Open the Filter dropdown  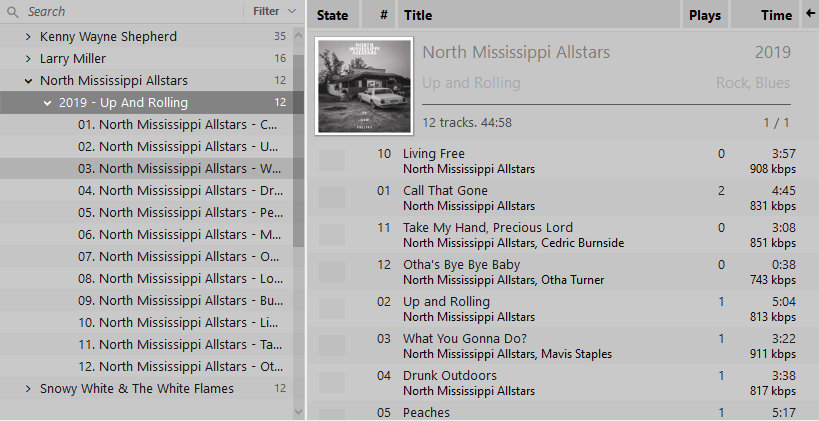pyautogui.click(x=274, y=11)
